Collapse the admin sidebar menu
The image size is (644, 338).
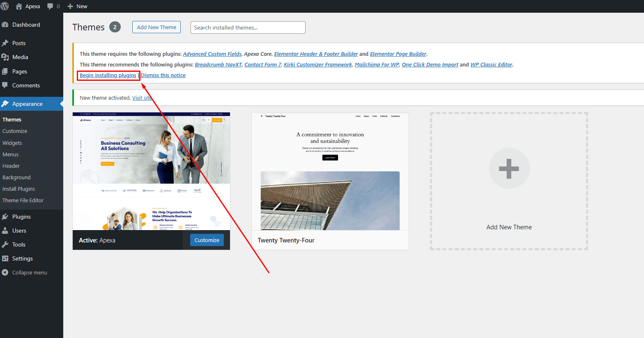25,272
